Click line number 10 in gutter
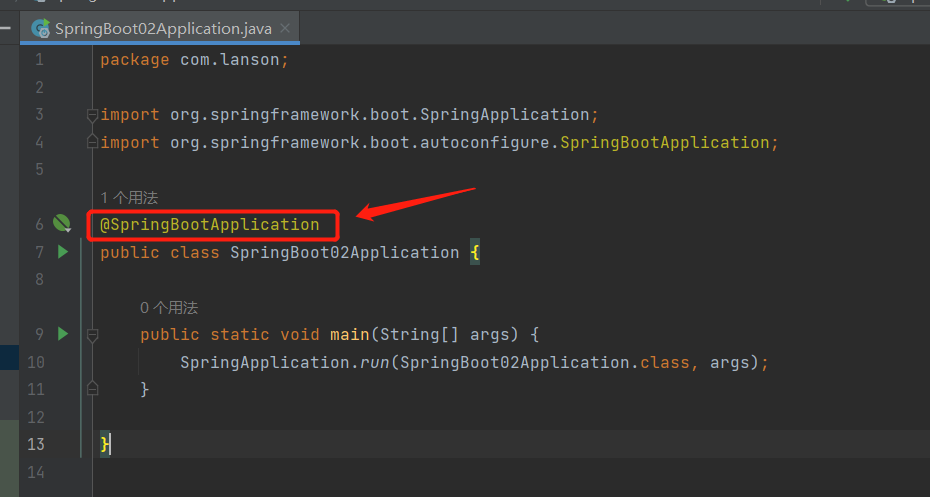Screen dimensions: 930x497 tap(36, 362)
